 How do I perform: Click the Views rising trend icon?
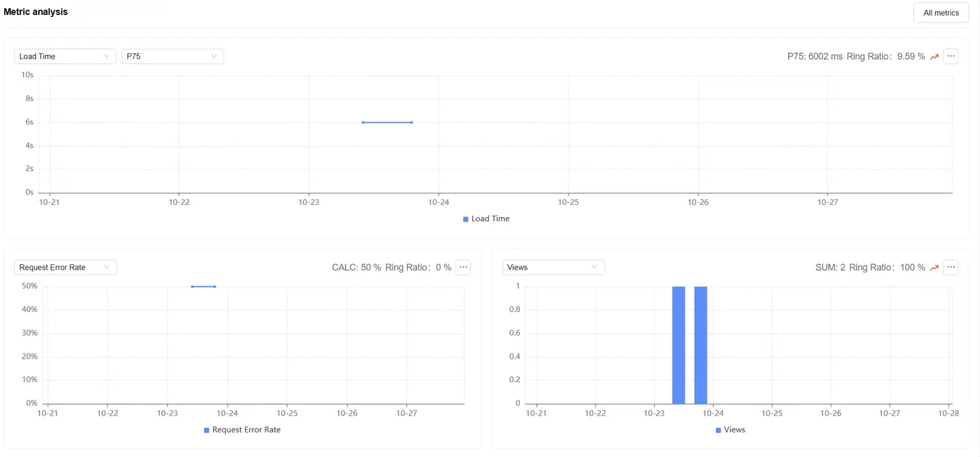click(x=934, y=268)
